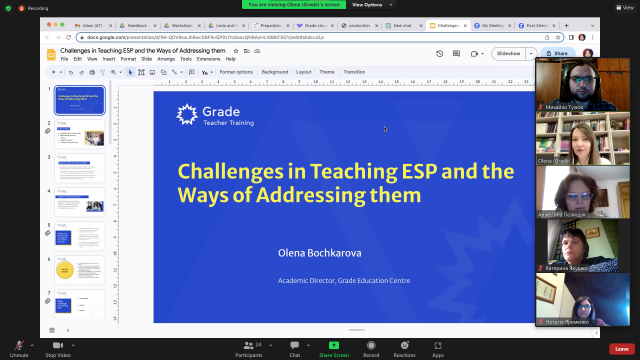Star the presentation title

[236, 51]
